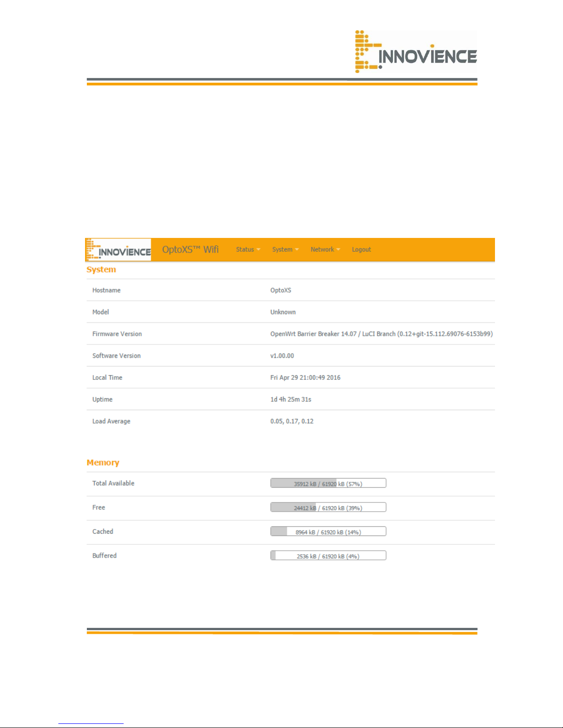This screenshot has height=728, width=563.
Task: Select the hostname value OptoXS
Action: [281, 290]
